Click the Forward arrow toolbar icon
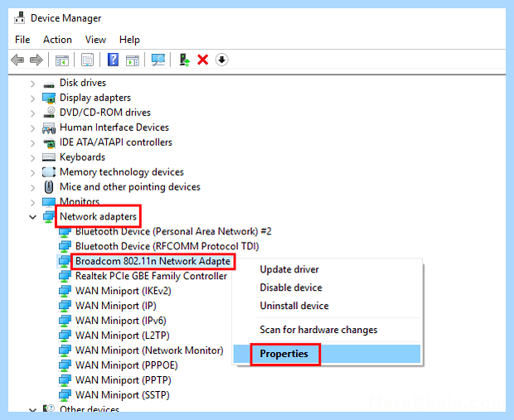 point(36,60)
